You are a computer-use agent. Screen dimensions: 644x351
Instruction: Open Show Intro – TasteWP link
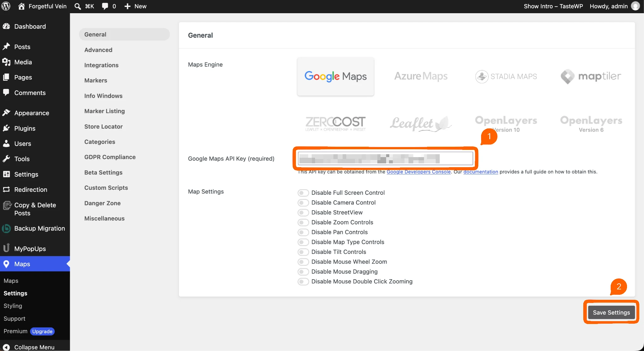coord(553,6)
